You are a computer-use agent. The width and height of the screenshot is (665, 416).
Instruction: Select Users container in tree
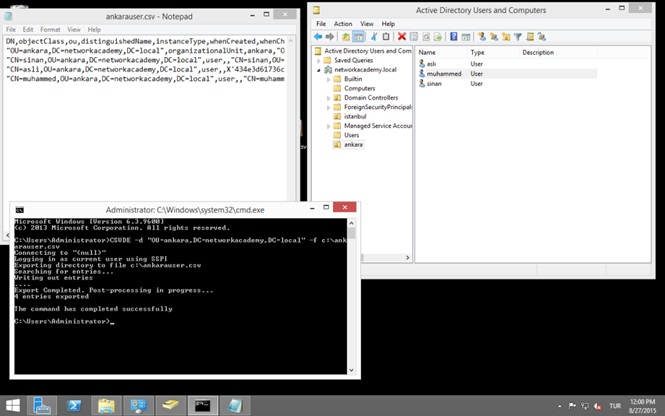click(351, 135)
